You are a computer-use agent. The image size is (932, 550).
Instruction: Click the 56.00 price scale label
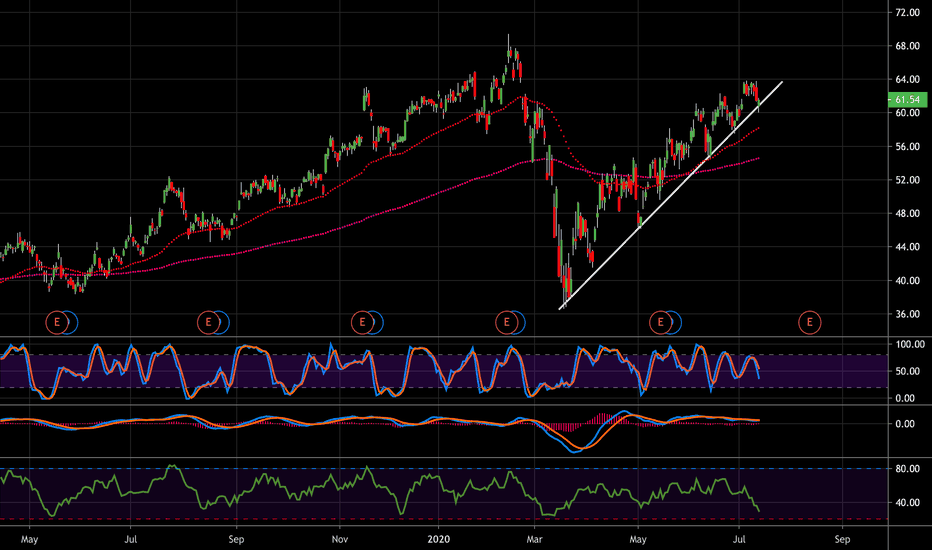pyautogui.click(x=907, y=146)
